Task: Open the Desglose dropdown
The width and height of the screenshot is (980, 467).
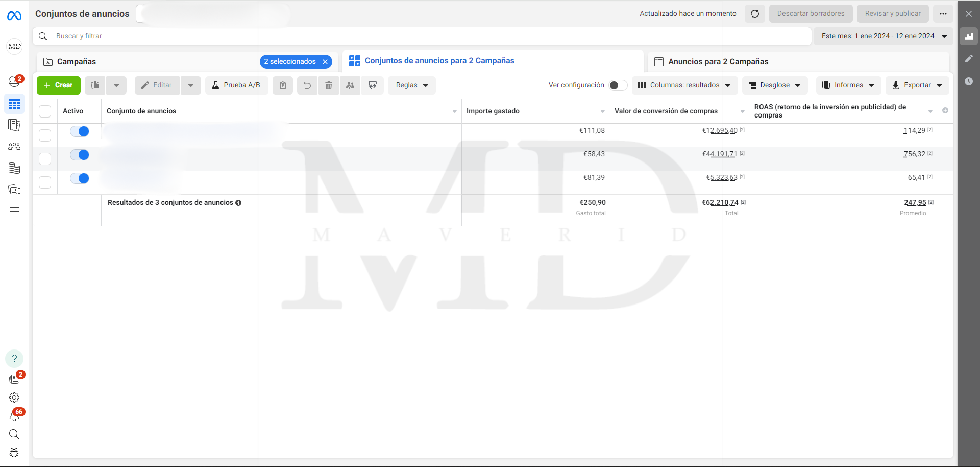Action: click(x=774, y=85)
